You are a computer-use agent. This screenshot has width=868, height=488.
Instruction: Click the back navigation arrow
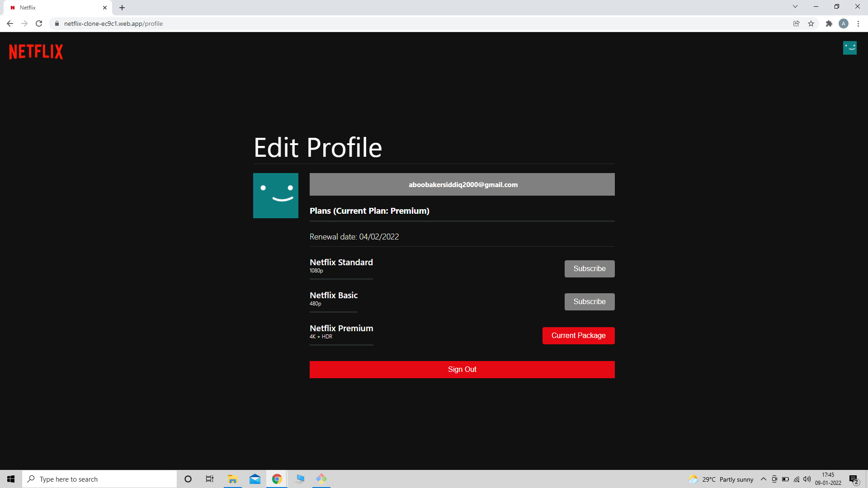click(x=10, y=23)
